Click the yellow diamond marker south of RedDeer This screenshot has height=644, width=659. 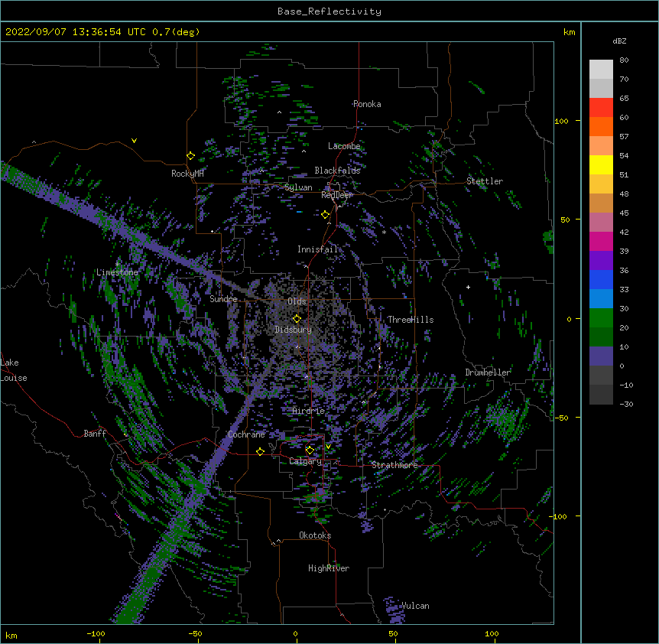(x=325, y=215)
